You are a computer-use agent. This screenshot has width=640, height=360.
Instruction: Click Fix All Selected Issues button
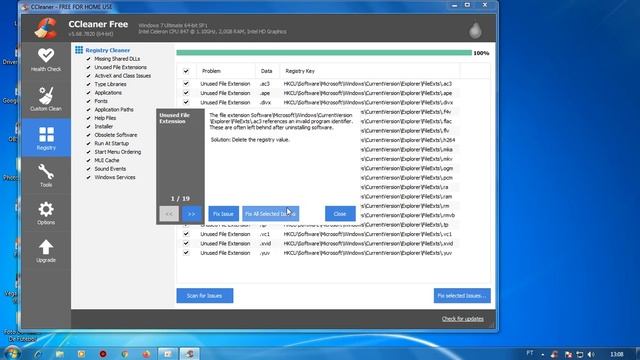pyautogui.click(x=270, y=214)
